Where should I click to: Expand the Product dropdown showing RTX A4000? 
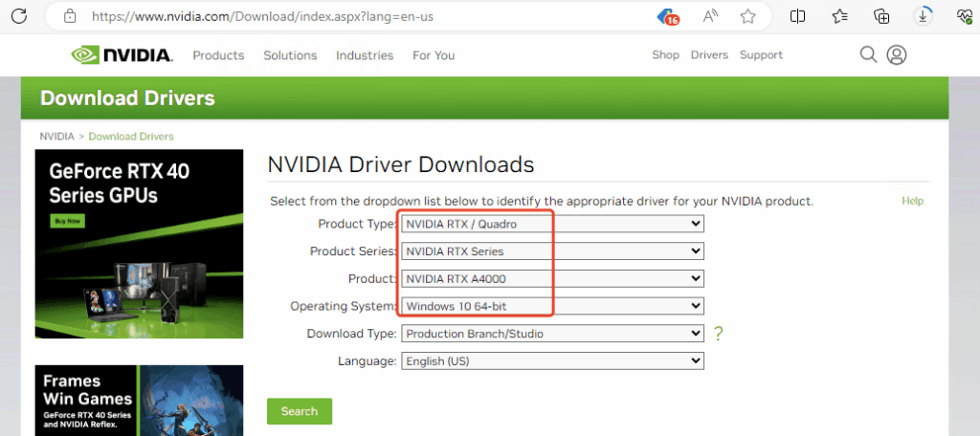[552, 278]
